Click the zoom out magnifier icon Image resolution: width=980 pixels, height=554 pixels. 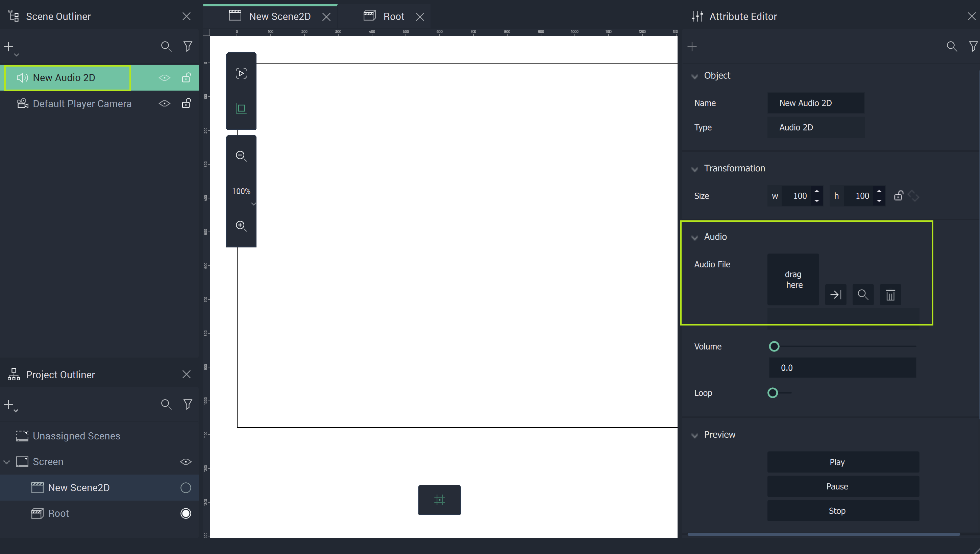coord(241,155)
